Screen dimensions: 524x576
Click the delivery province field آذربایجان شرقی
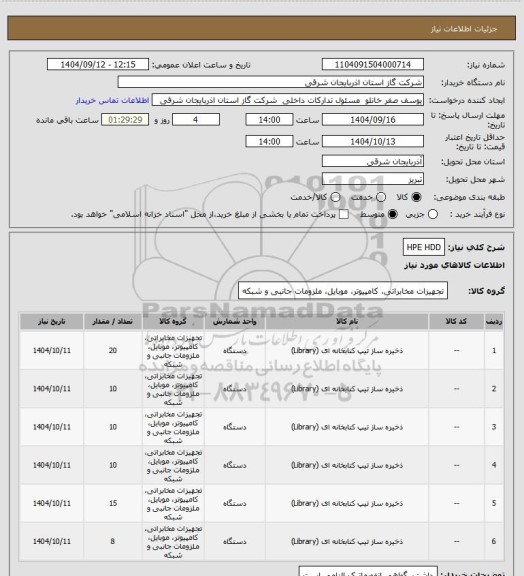click(373, 161)
